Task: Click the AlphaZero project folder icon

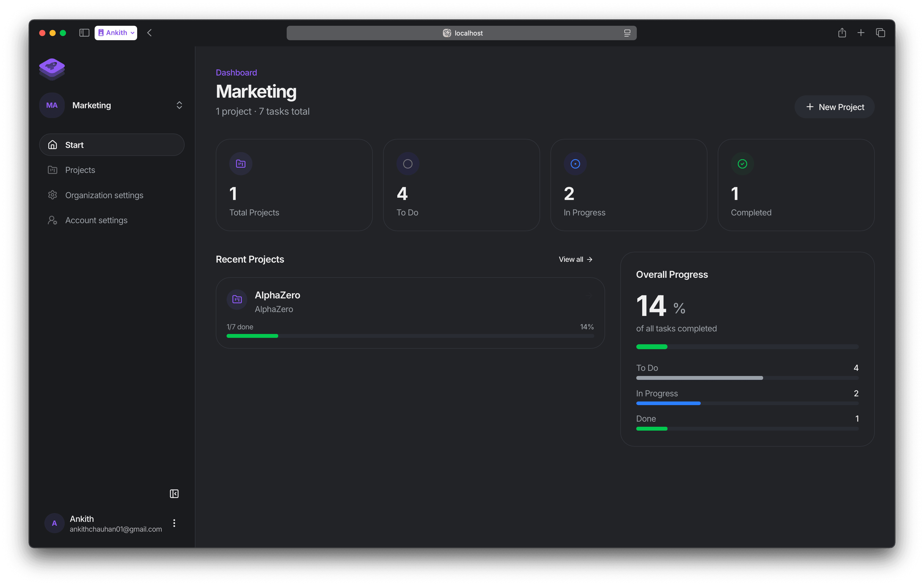Action: [x=237, y=299]
